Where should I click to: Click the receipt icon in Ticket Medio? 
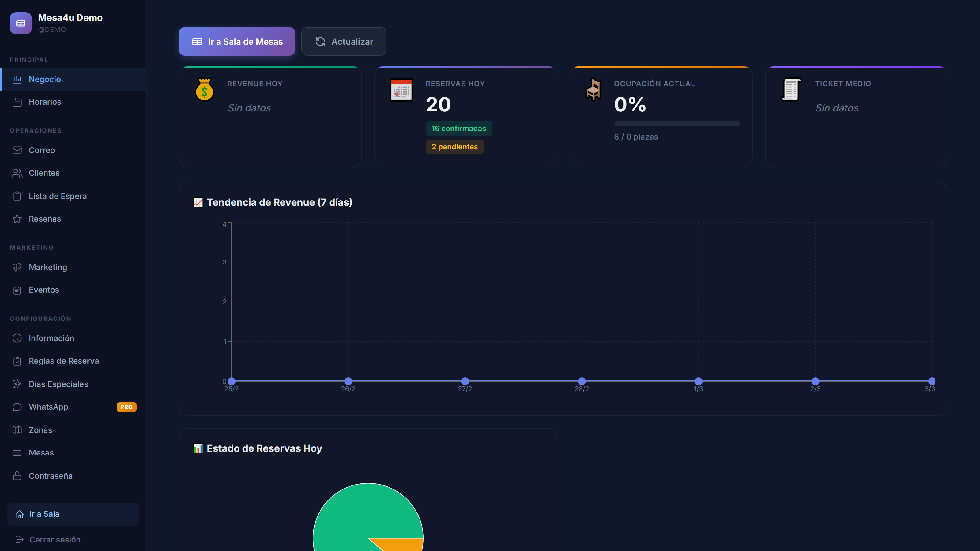tap(791, 90)
